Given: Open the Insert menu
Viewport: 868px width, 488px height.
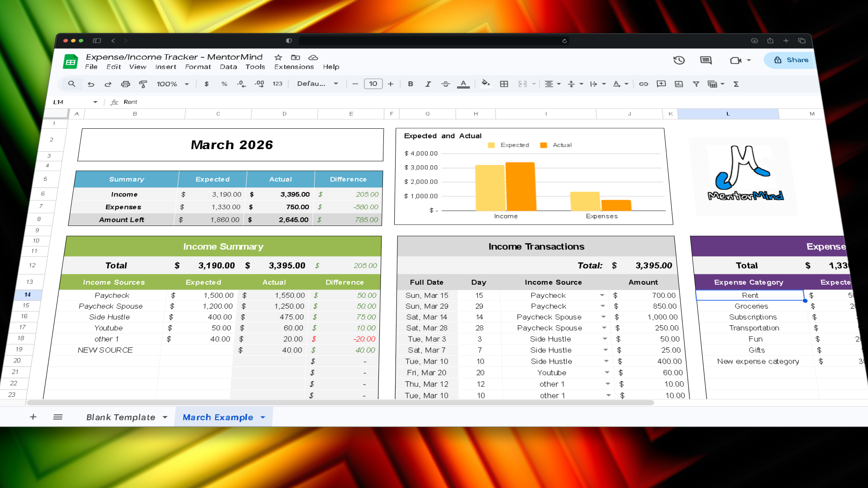Looking at the screenshot, I should 166,67.
